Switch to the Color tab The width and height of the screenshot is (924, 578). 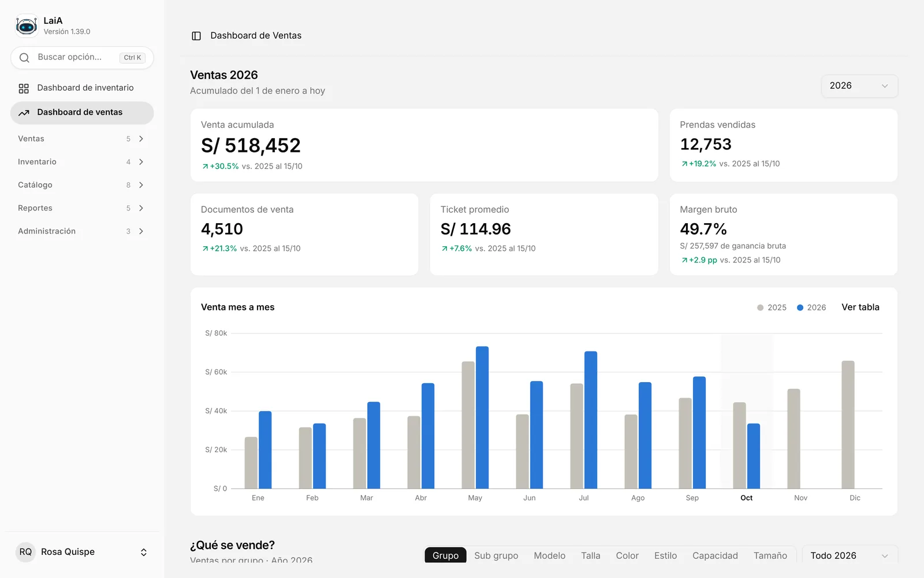pyautogui.click(x=627, y=555)
